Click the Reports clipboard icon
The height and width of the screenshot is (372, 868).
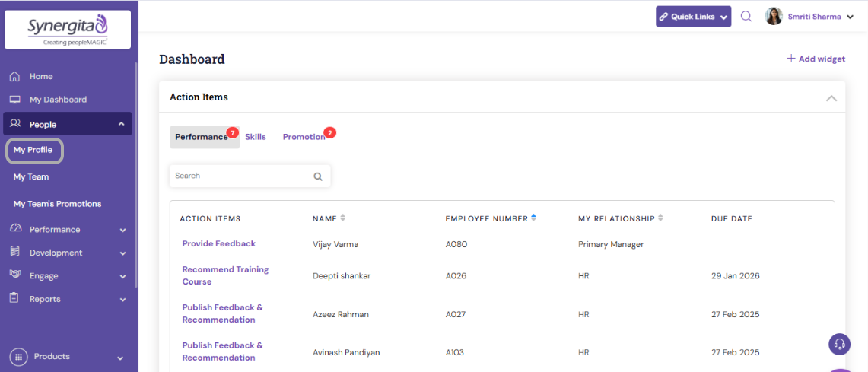pos(15,297)
